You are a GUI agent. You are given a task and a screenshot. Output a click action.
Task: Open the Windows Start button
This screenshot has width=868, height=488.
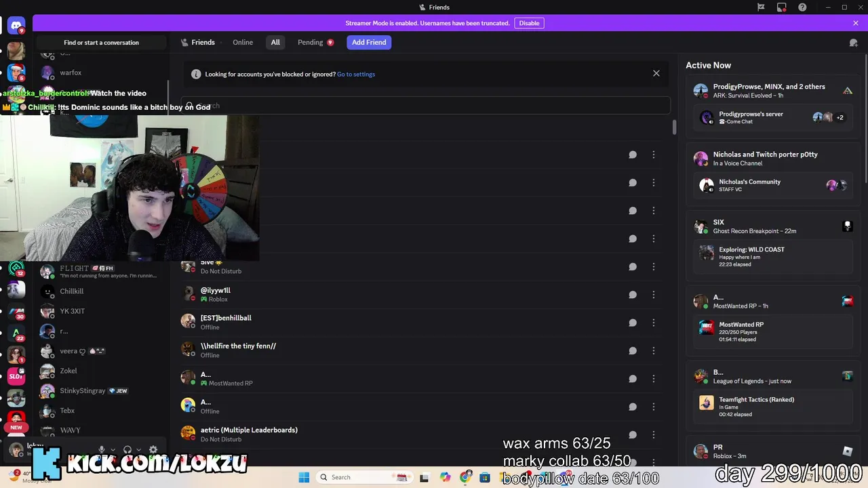(x=304, y=477)
